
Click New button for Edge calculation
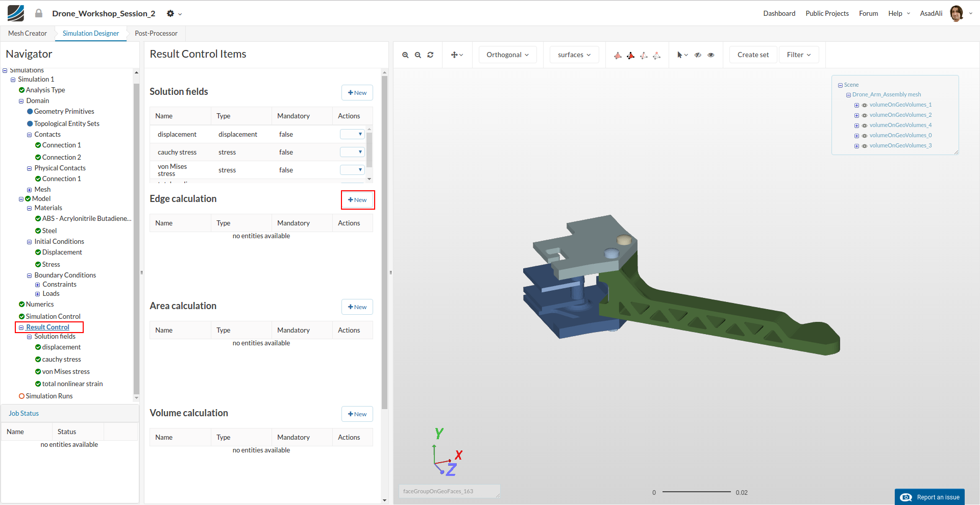[x=357, y=200]
